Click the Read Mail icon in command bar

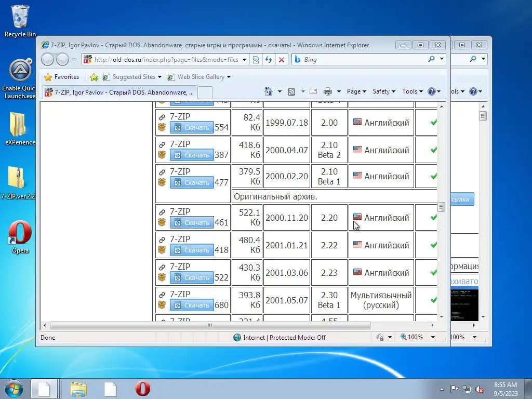pos(313,91)
